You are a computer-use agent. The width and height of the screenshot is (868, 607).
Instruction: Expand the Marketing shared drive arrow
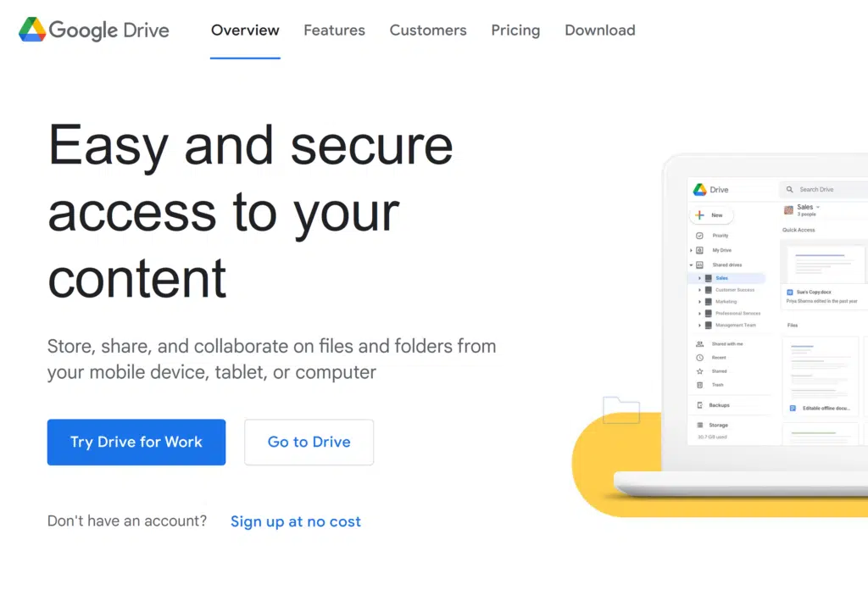(x=699, y=302)
